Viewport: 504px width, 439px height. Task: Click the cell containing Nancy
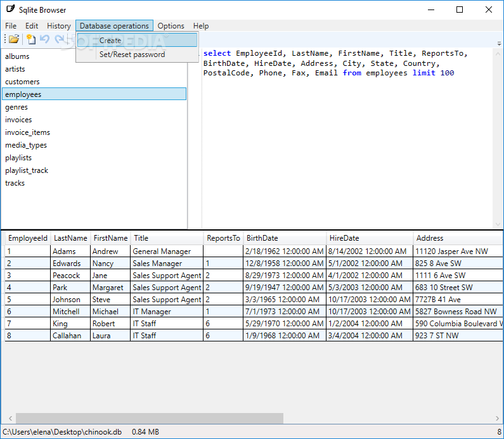tap(110, 264)
